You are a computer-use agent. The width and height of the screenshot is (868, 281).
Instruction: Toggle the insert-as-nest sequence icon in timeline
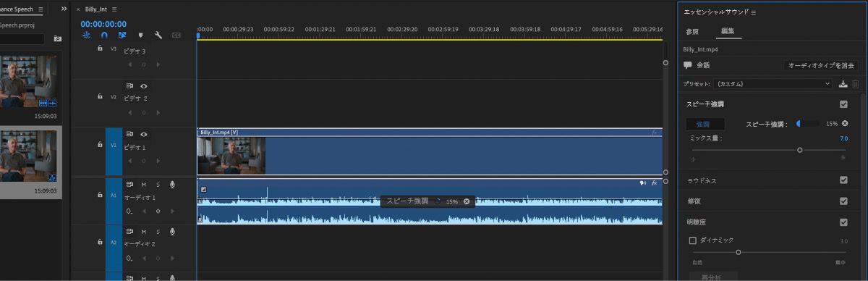pyautogui.click(x=87, y=35)
